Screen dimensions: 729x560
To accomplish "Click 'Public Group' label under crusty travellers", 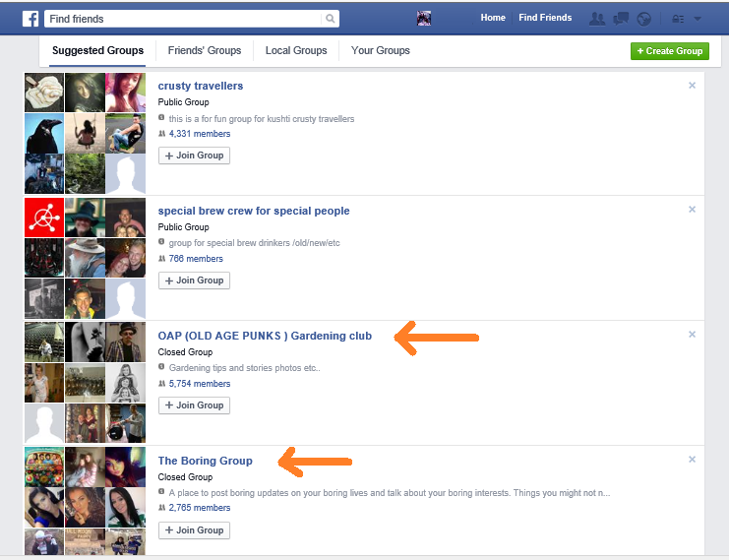I will tap(183, 102).
